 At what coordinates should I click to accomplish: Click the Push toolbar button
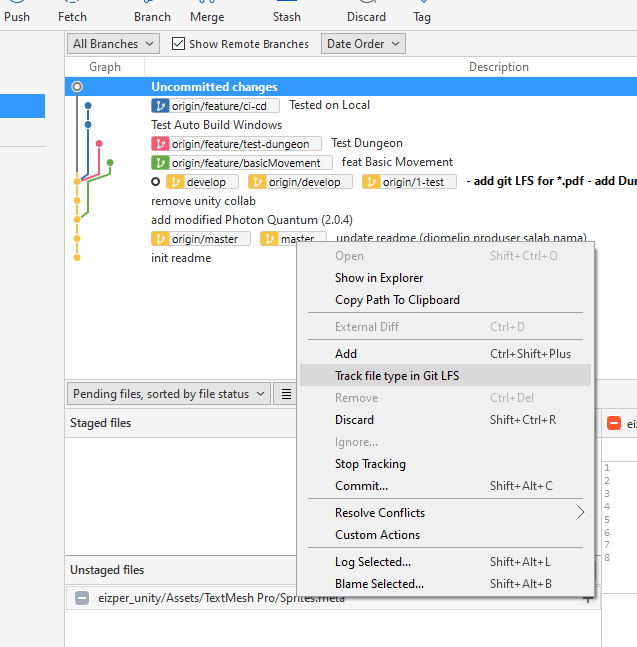pyautogui.click(x=17, y=16)
